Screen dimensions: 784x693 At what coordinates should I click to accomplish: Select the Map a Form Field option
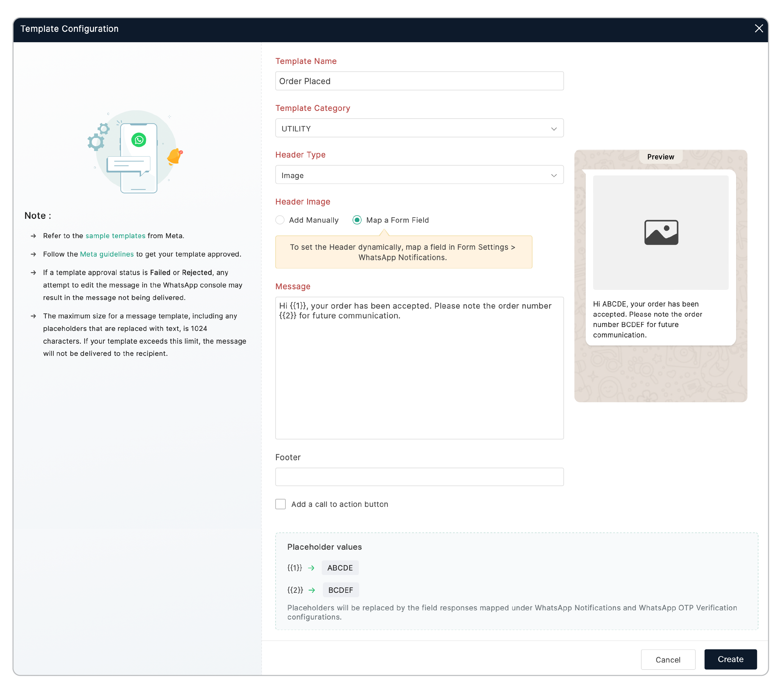pos(357,220)
